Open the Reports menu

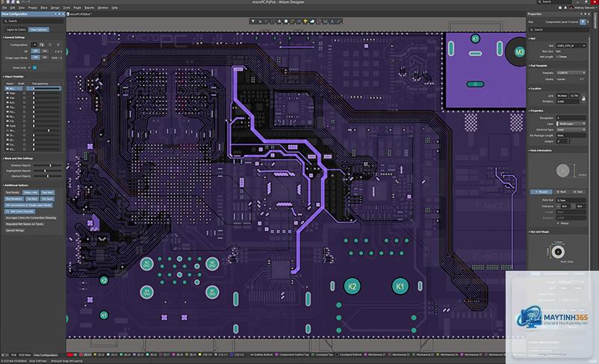point(89,7)
